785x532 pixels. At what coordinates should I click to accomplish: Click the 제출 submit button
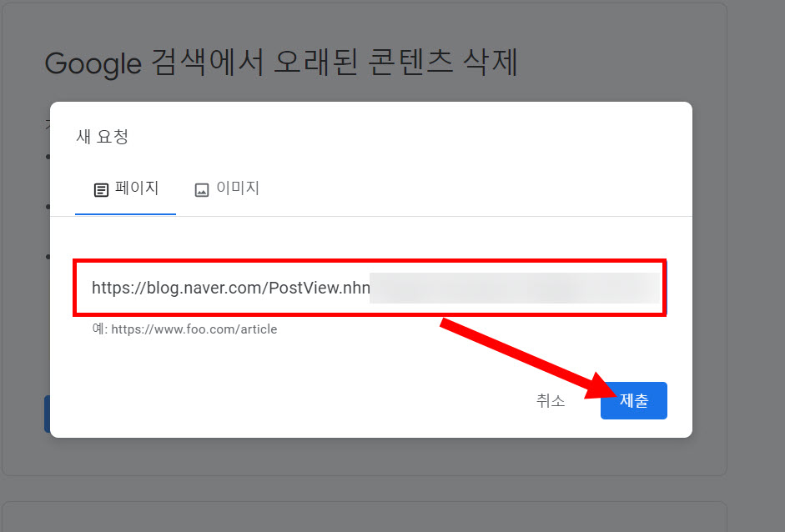pos(633,400)
